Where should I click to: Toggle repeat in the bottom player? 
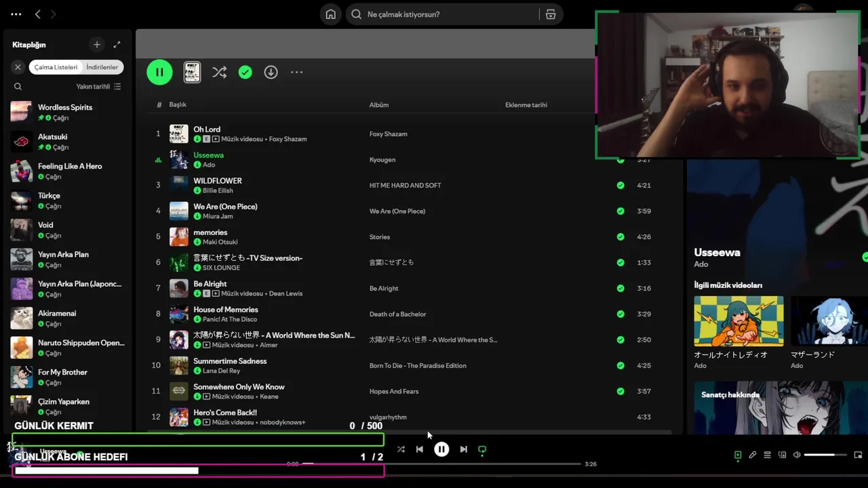(482, 449)
